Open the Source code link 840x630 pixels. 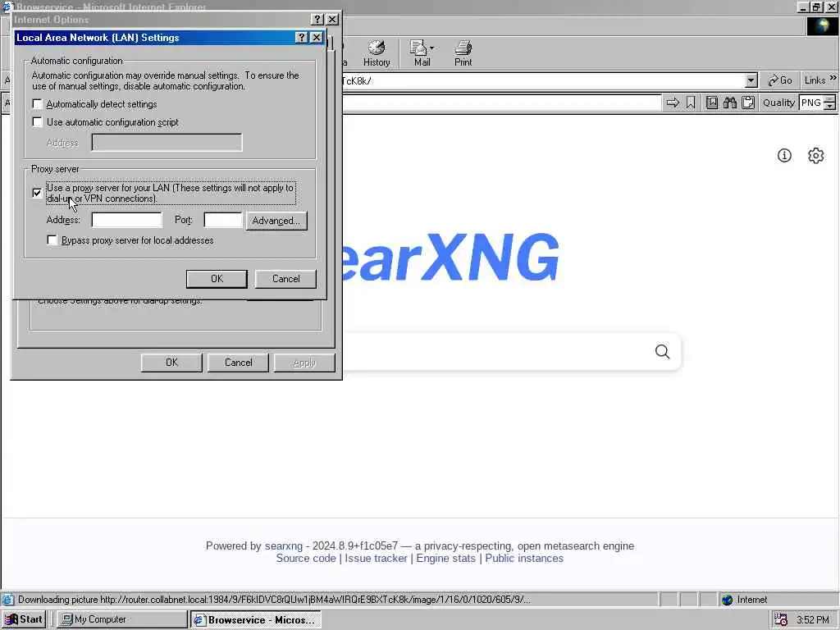point(305,558)
